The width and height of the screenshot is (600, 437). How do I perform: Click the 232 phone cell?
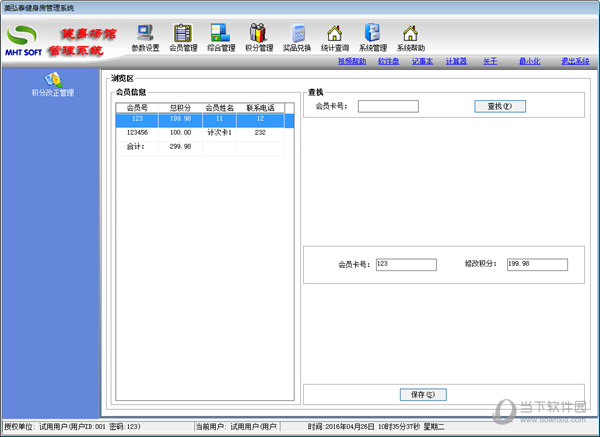(260, 133)
